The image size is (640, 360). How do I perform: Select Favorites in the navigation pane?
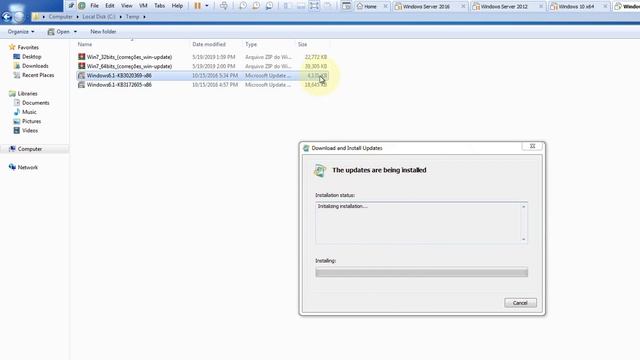tap(28, 47)
